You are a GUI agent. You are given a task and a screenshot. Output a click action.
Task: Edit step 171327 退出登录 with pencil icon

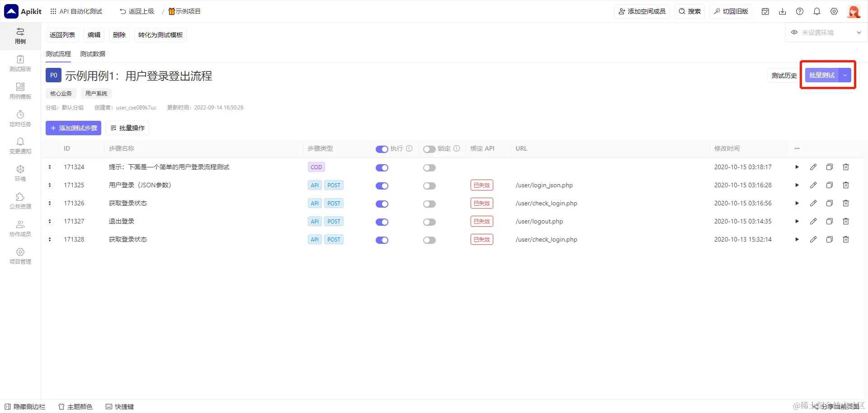[813, 221]
